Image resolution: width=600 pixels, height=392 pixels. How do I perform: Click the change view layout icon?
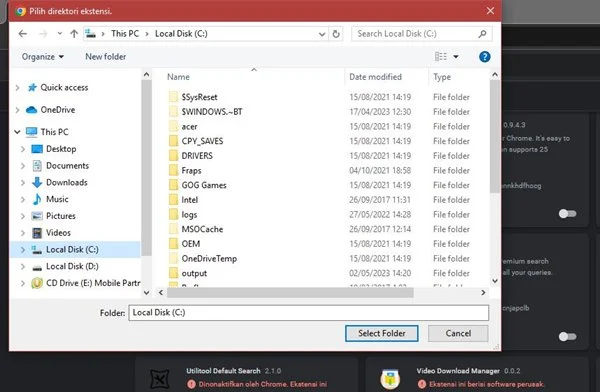(x=441, y=57)
